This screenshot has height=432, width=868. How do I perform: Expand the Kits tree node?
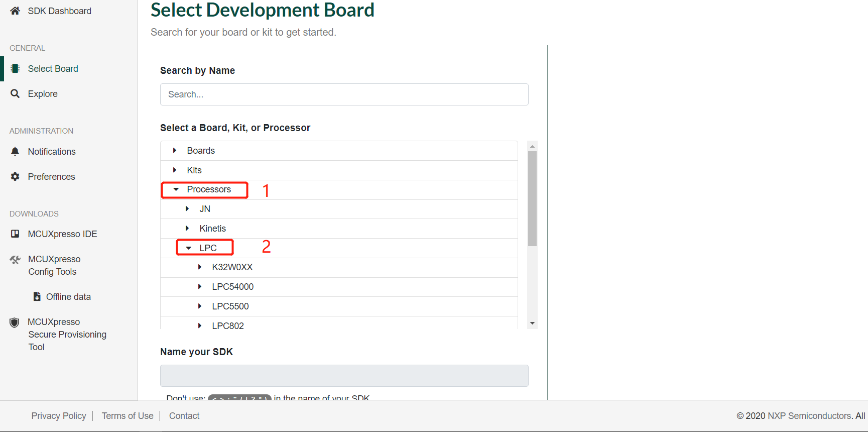point(175,170)
